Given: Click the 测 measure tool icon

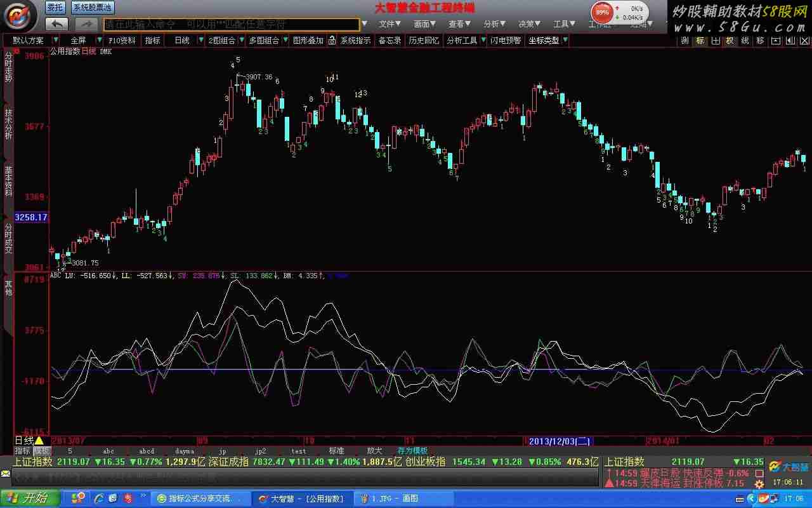Looking at the screenshot, I should pos(684,41).
